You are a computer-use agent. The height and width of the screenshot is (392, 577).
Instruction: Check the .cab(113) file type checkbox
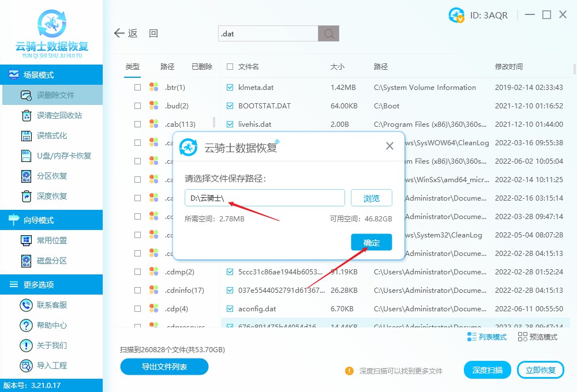(x=137, y=124)
